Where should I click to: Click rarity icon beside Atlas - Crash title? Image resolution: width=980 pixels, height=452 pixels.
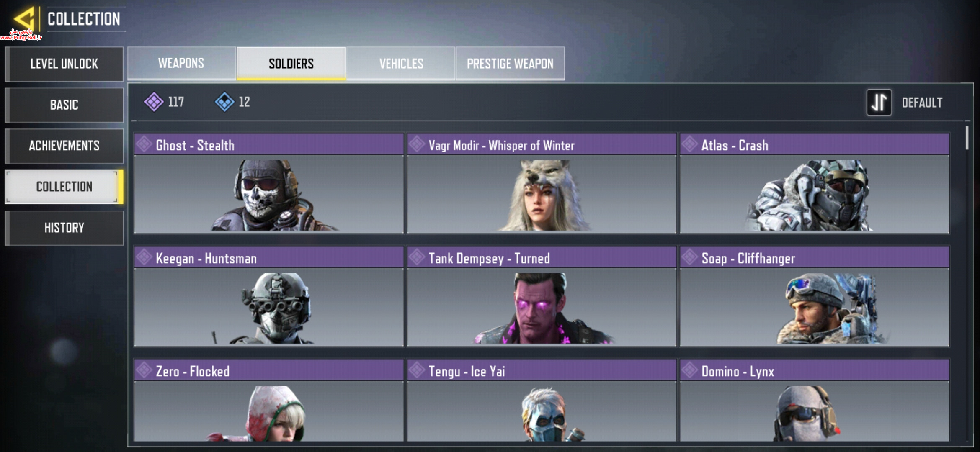[689, 144]
